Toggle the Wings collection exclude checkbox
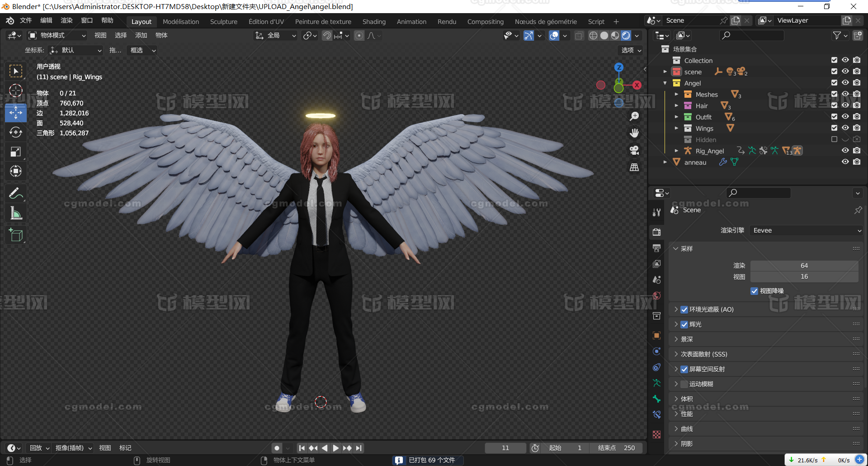The image size is (868, 466). pos(835,128)
